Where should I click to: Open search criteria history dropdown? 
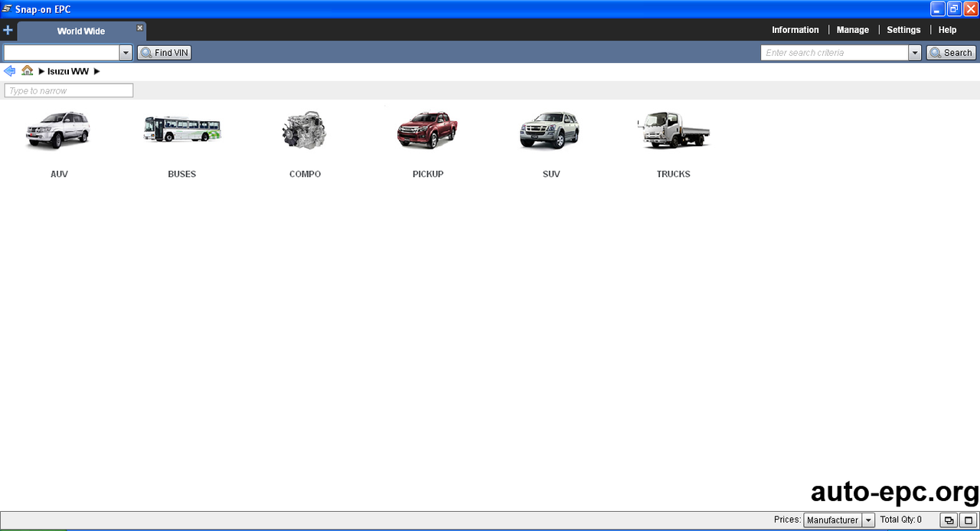tap(915, 53)
